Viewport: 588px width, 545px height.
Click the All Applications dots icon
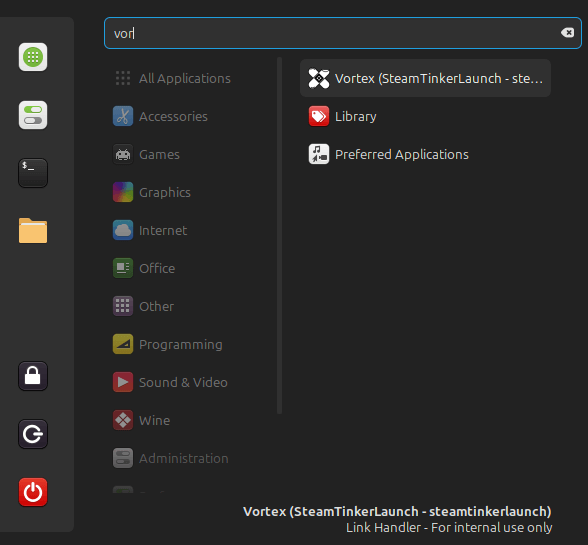point(123,78)
